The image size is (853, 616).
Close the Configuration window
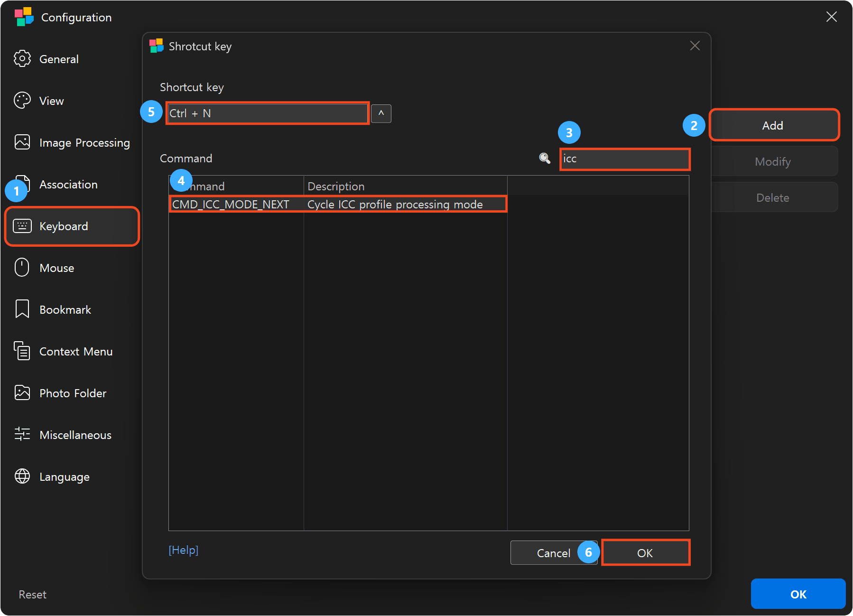pyautogui.click(x=831, y=17)
